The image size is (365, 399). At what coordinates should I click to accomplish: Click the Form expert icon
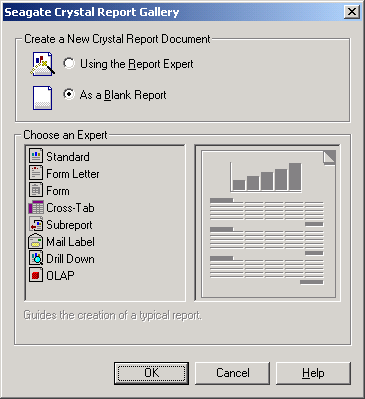pos(36,190)
